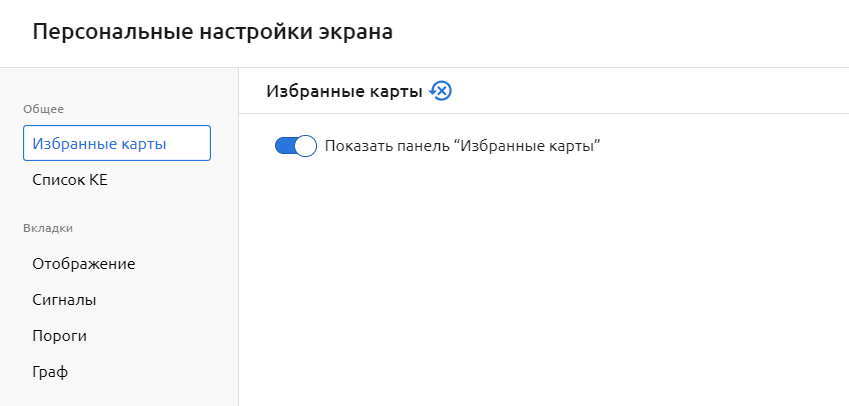The height and width of the screenshot is (406, 849).
Task: Click the Показать панель “Избранные карты” label text
Action: (x=462, y=146)
